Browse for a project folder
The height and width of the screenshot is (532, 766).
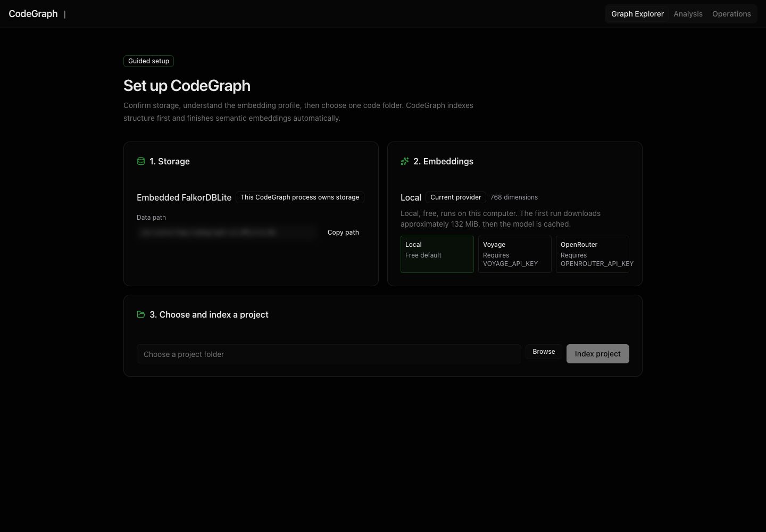[x=544, y=352]
